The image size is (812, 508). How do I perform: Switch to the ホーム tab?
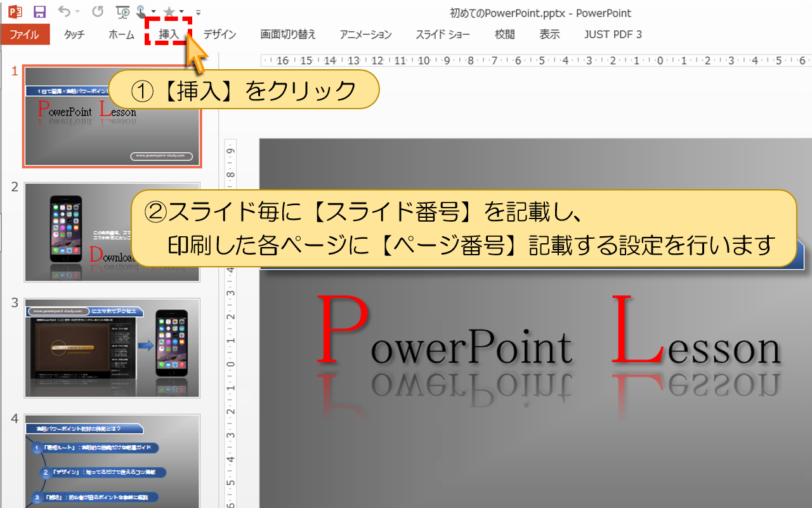tap(121, 34)
